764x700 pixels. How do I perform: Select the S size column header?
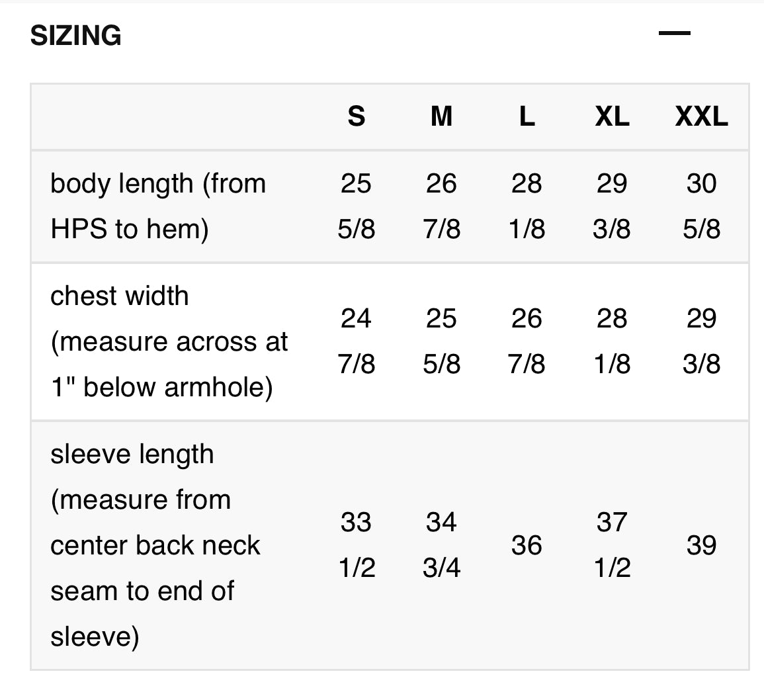click(x=357, y=117)
